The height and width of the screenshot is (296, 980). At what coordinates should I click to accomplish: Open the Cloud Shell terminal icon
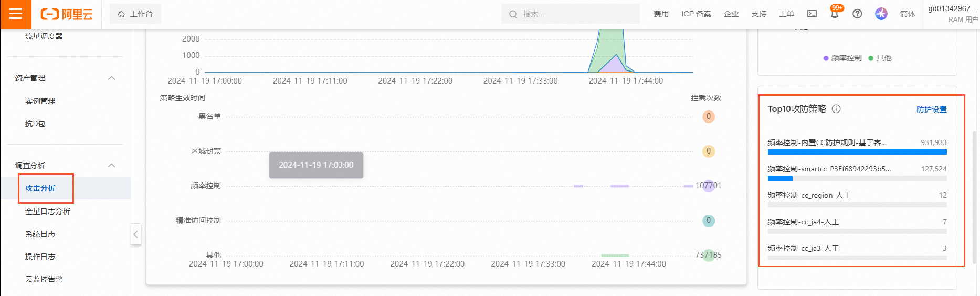[x=812, y=14]
